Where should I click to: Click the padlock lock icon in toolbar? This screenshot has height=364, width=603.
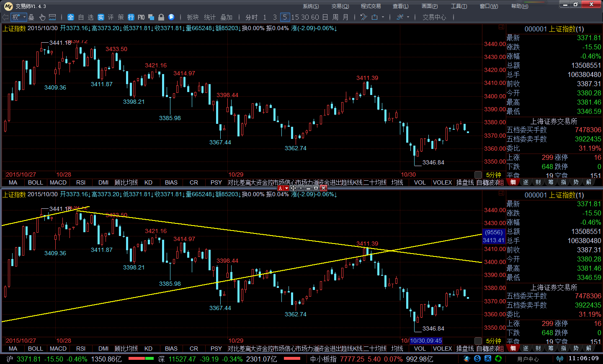coord(161,17)
